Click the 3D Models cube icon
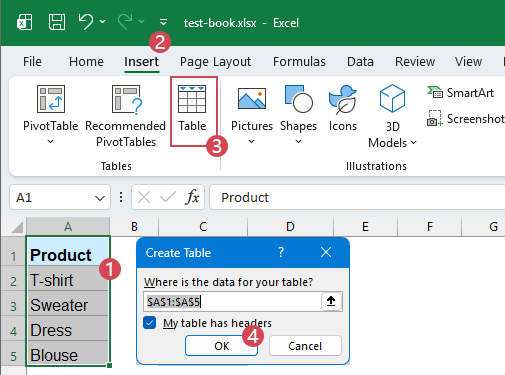Image resolution: width=505 pixels, height=375 pixels. pos(392,99)
